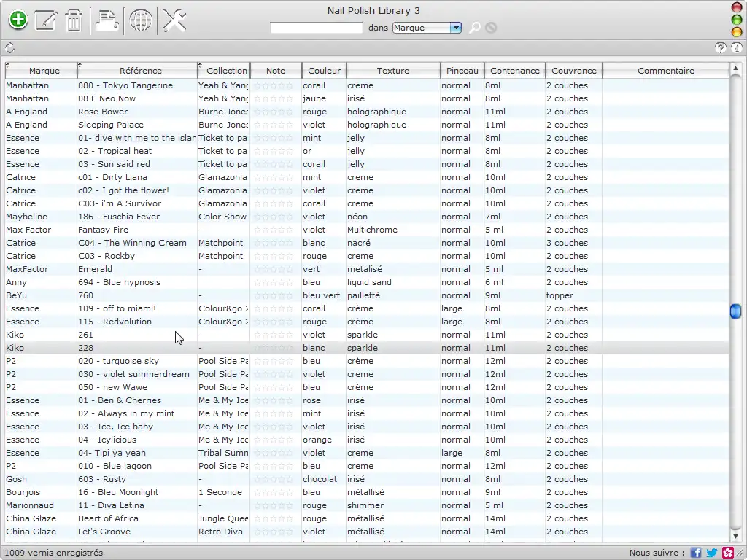Click the green window button

(737, 20)
